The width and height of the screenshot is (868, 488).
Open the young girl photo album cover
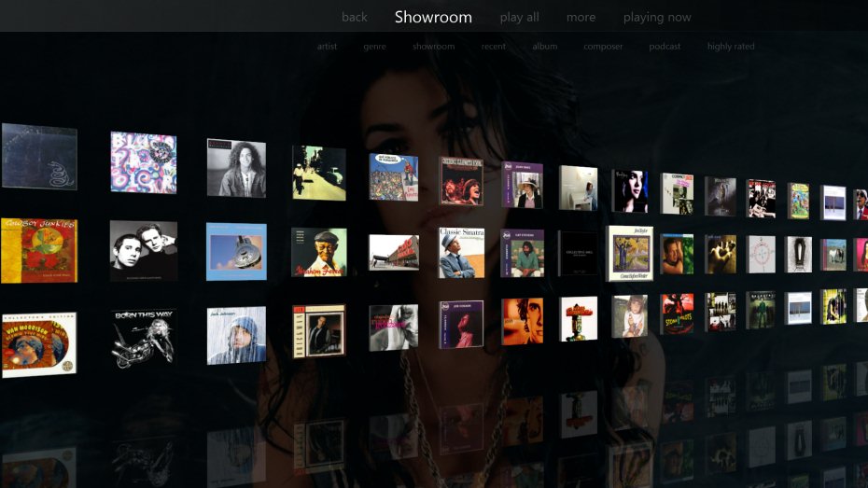(629, 316)
